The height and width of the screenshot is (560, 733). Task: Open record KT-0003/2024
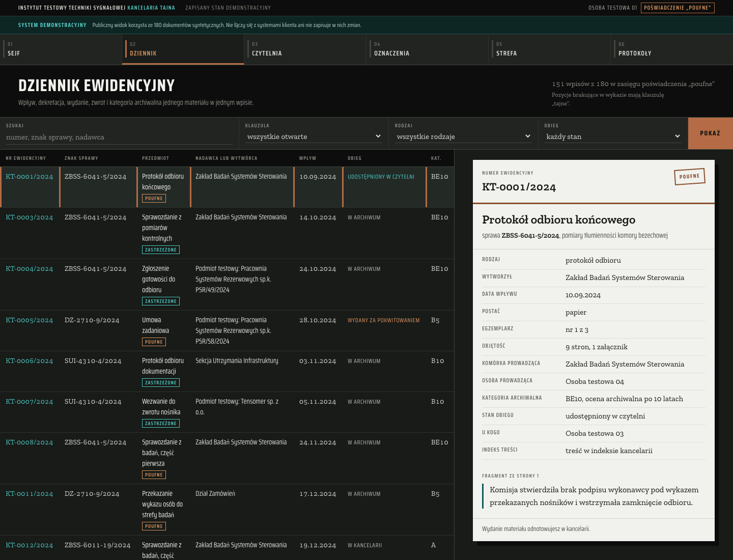coord(29,217)
